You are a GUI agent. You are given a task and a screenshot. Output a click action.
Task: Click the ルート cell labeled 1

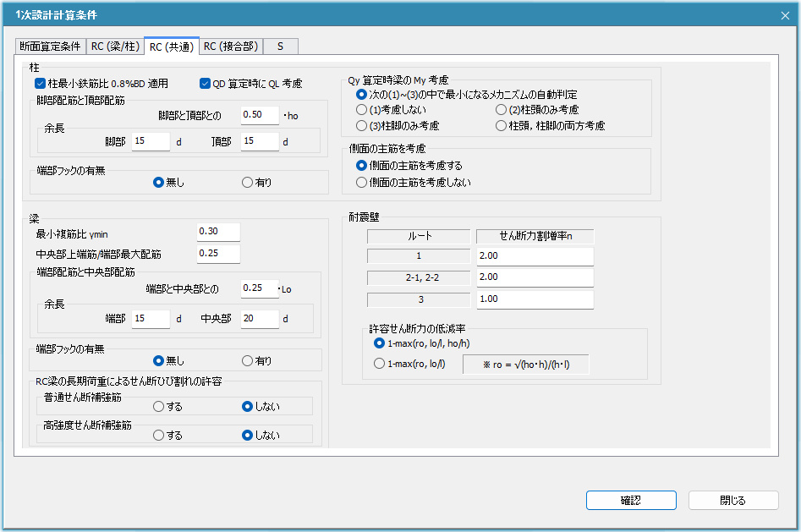point(419,256)
